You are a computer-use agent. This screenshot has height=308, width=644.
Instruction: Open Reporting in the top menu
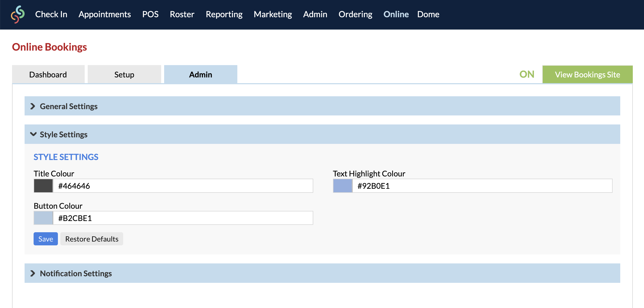[x=224, y=14]
